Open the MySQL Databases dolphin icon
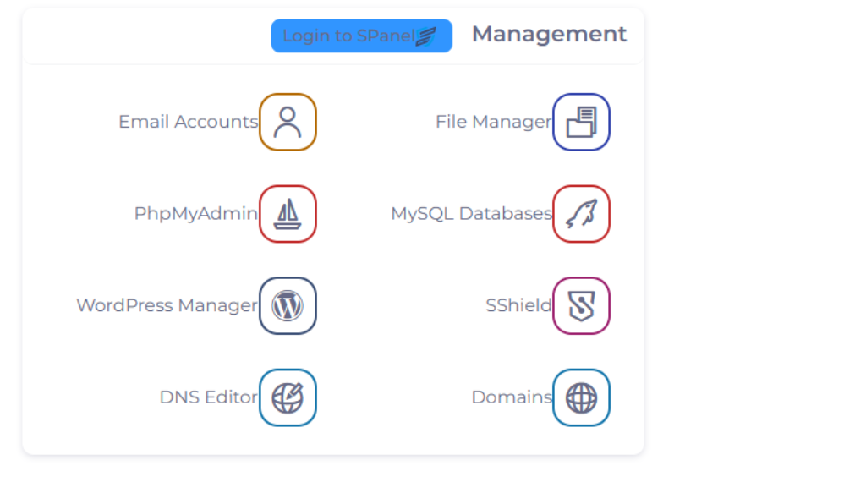 tap(581, 214)
